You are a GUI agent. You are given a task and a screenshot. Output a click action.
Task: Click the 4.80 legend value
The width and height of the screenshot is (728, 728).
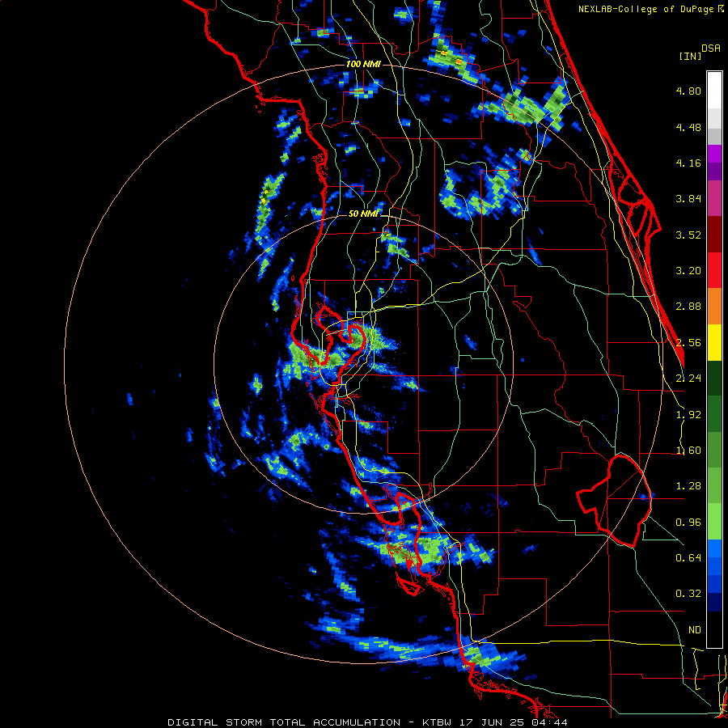tap(688, 91)
